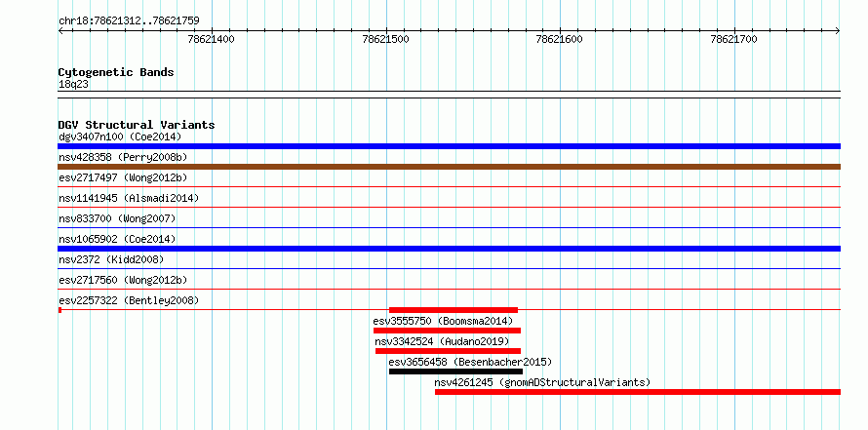The width and height of the screenshot is (868, 430).
Task: Click esv3555750 (Boomsma2014) variant label
Action: [443, 321]
